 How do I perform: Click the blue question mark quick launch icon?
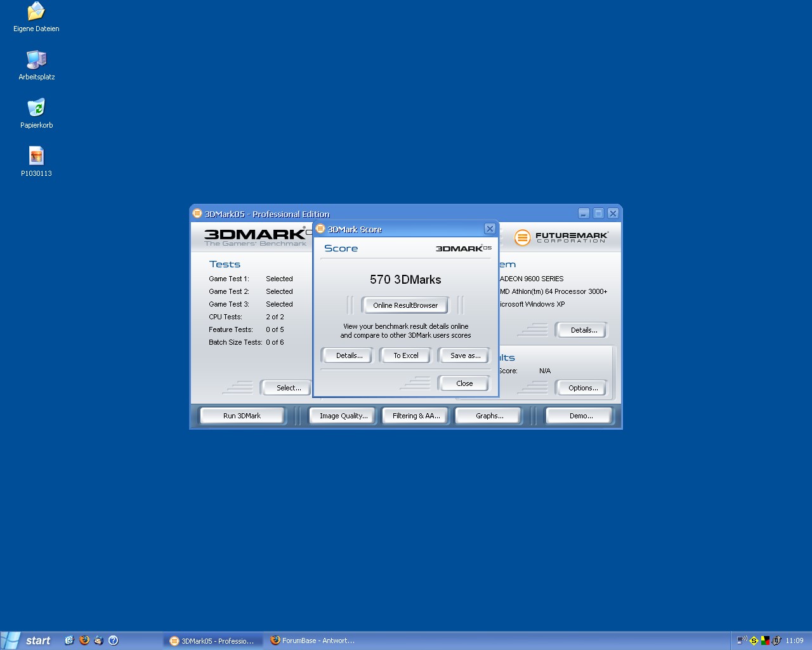tap(114, 640)
